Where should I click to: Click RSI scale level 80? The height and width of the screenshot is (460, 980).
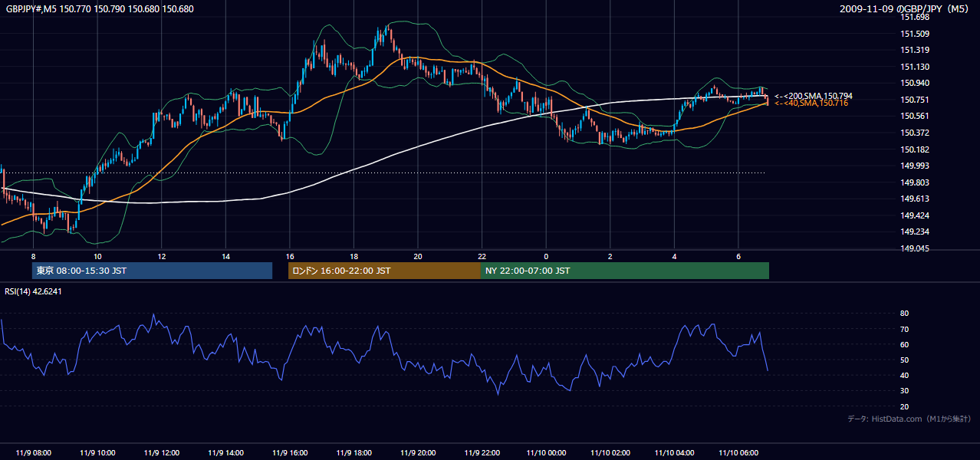(904, 314)
